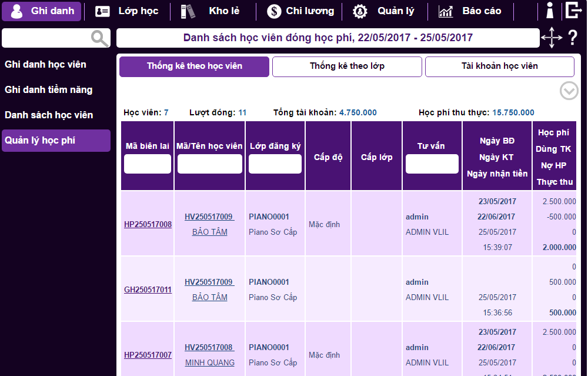Switch to Tài khoản học viên tab
The height and width of the screenshot is (376, 588).
point(499,66)
